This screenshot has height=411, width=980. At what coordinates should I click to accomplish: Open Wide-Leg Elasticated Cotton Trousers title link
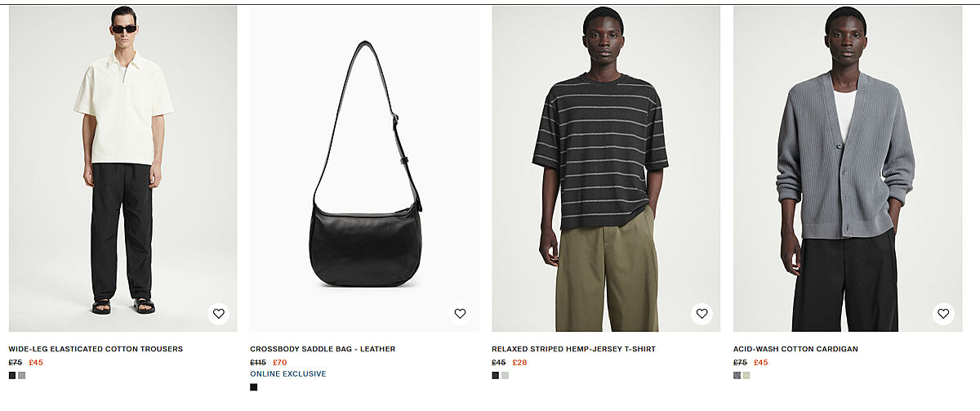pos(96,349)
